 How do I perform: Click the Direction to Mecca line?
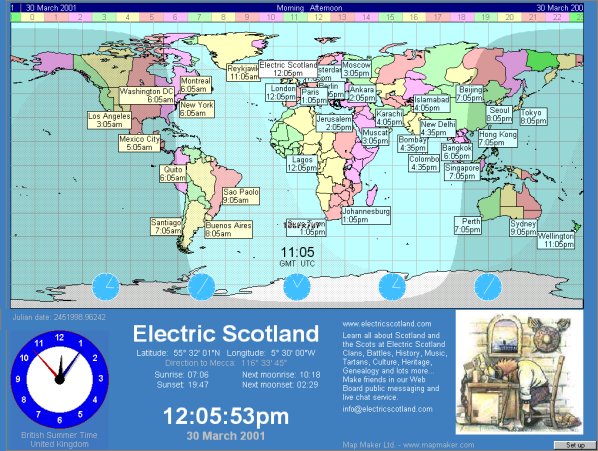coord(226,363)
